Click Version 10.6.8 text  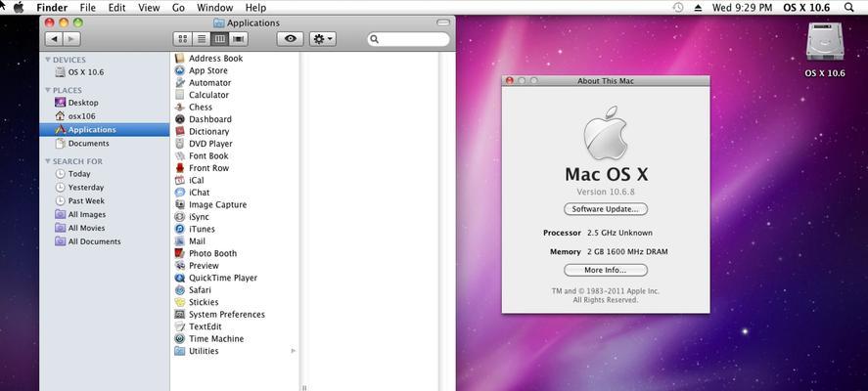pyautogui.click(x=606, y=192)
